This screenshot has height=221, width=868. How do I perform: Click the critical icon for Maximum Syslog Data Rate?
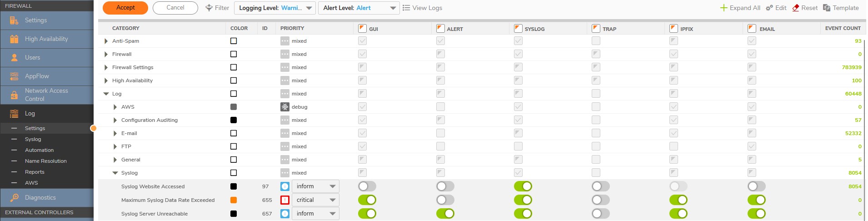pos(285,200)
